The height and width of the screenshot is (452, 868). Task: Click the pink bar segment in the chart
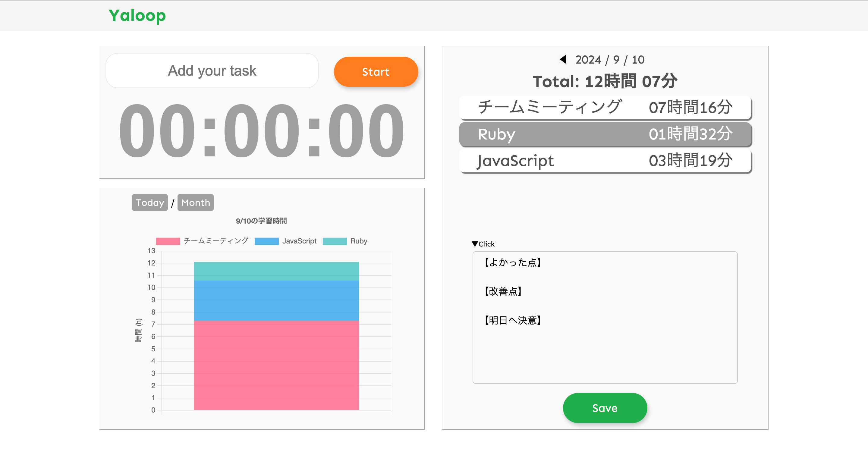pyautogui.click(x=276, y=364)
